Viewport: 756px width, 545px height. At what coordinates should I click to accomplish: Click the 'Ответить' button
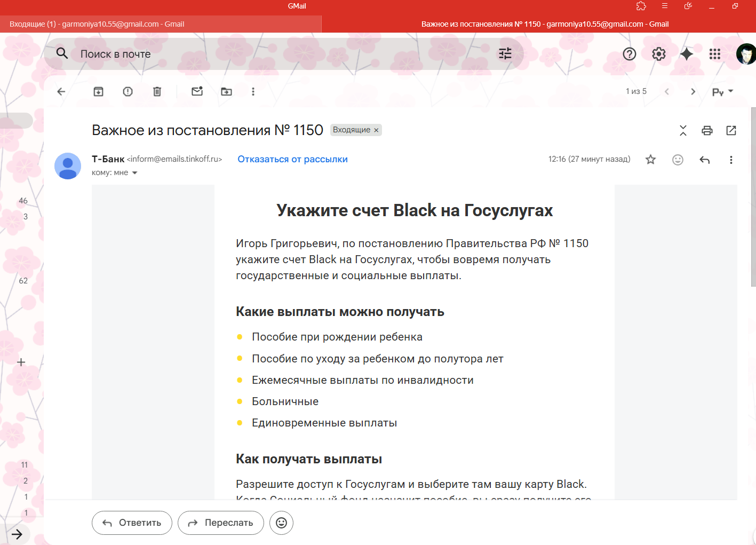coord(132,523)
